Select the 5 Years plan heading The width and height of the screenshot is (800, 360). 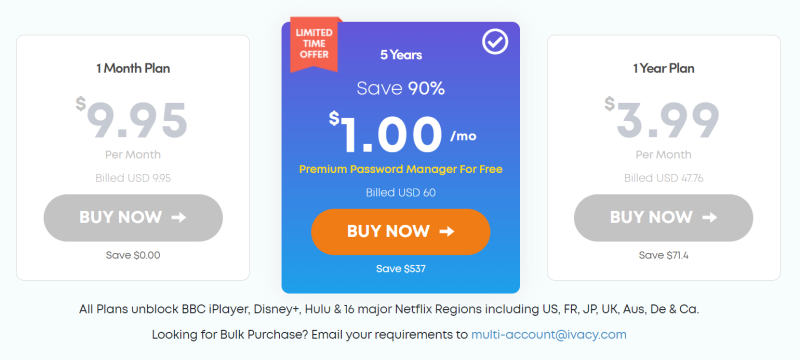pyautogui.click(x=401, y=55)
